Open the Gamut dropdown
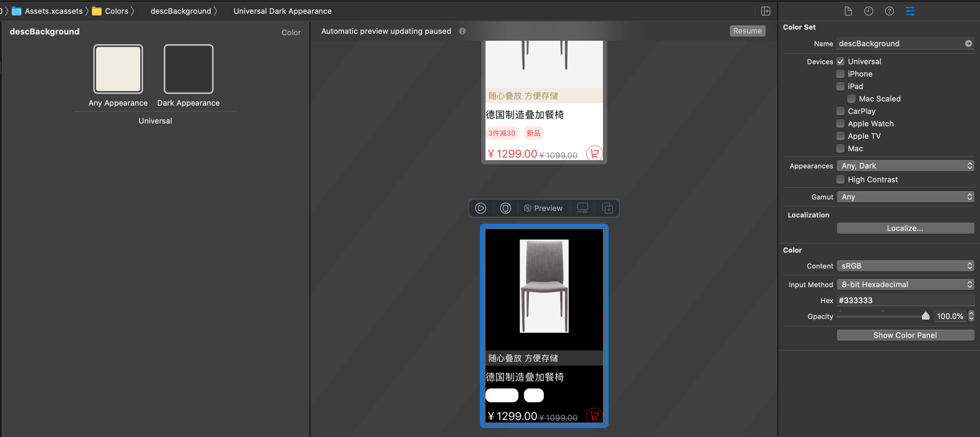The image size is (980, 437). tap(905, 197)
